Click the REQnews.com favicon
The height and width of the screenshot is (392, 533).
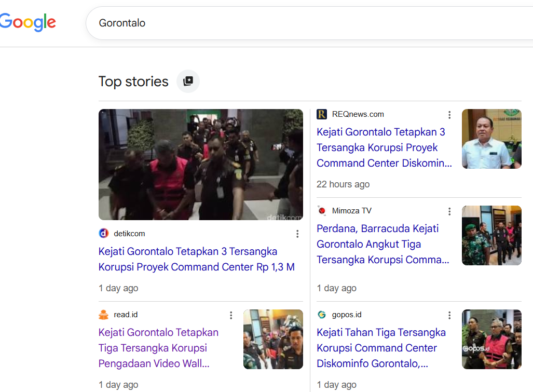pyautogui.click(x=322, y=114)
